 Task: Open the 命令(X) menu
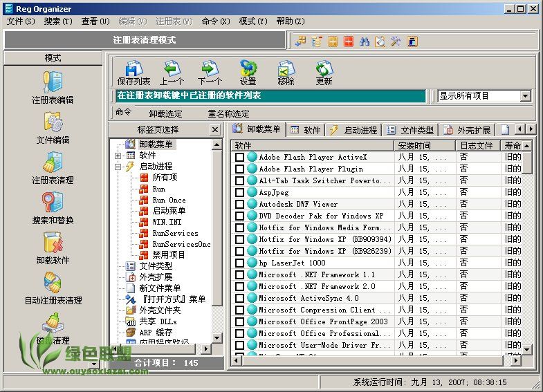[x=216, y=21]
